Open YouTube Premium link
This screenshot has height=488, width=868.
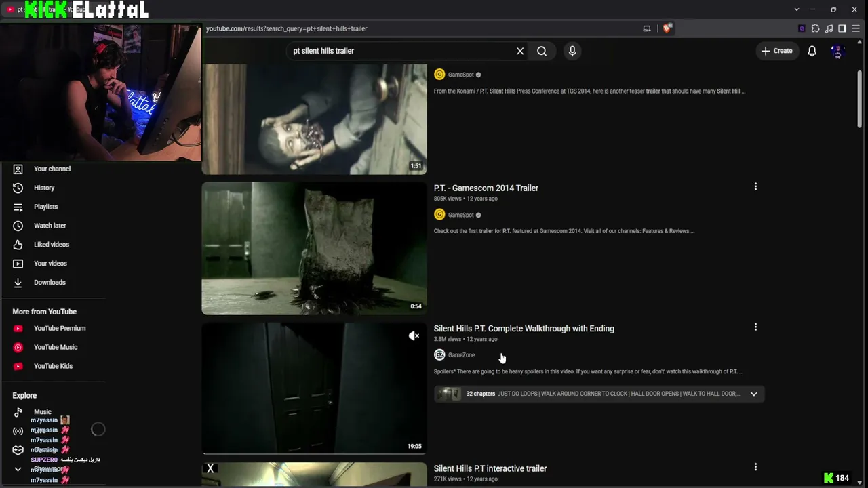tap(60, 328)
